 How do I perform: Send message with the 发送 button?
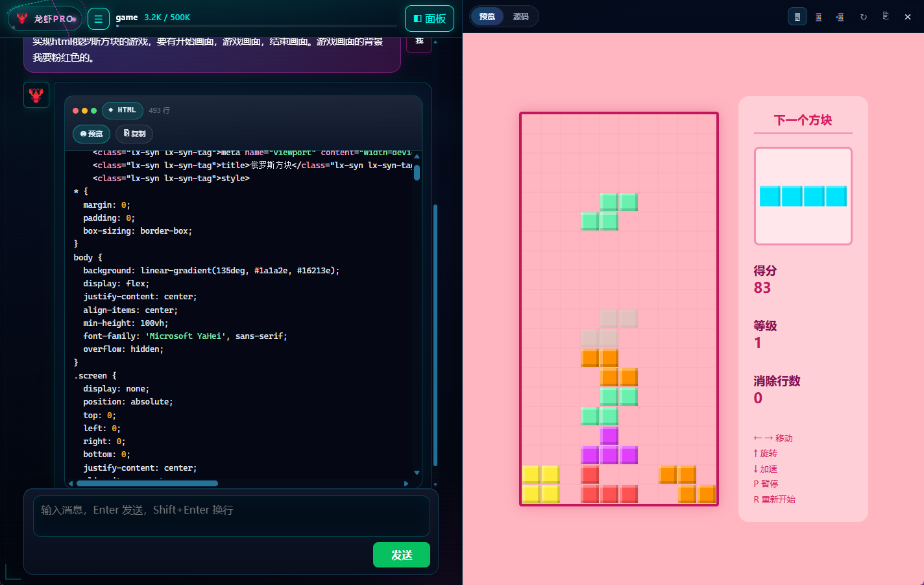pos(402,554)
